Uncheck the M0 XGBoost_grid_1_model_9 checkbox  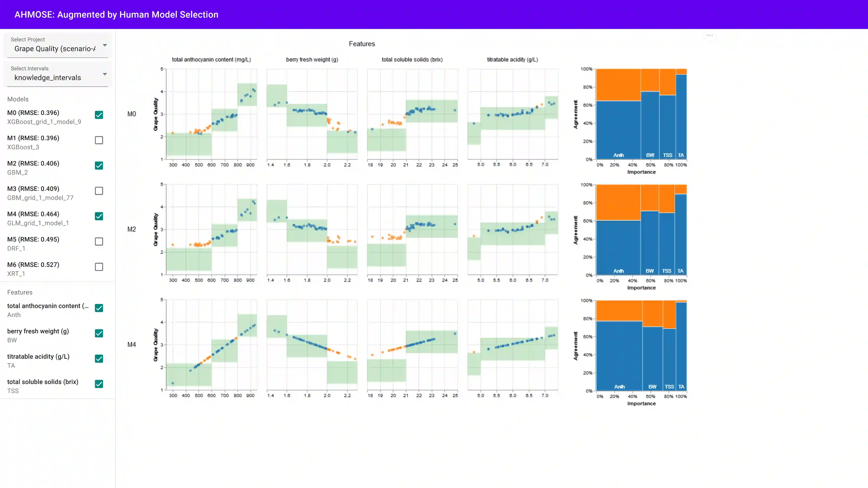coord(99,115)
